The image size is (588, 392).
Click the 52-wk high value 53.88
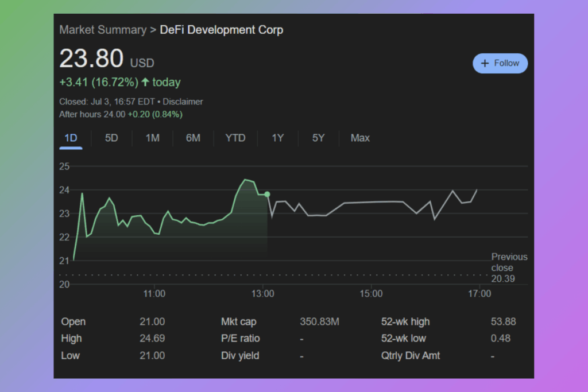tap(503, 321)
